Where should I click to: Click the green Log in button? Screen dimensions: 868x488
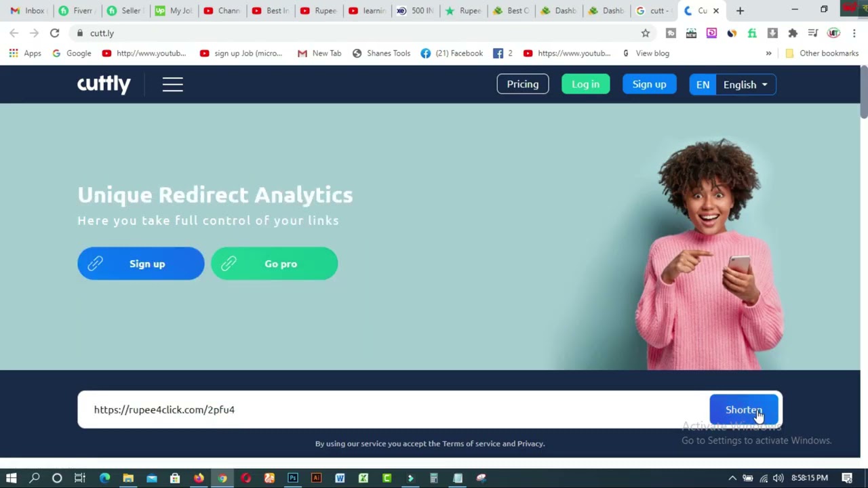pos(586,84)
